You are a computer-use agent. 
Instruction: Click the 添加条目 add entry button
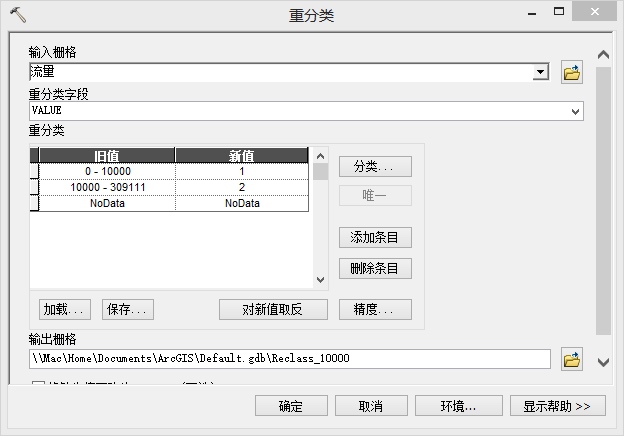click(x=375, y=237)
